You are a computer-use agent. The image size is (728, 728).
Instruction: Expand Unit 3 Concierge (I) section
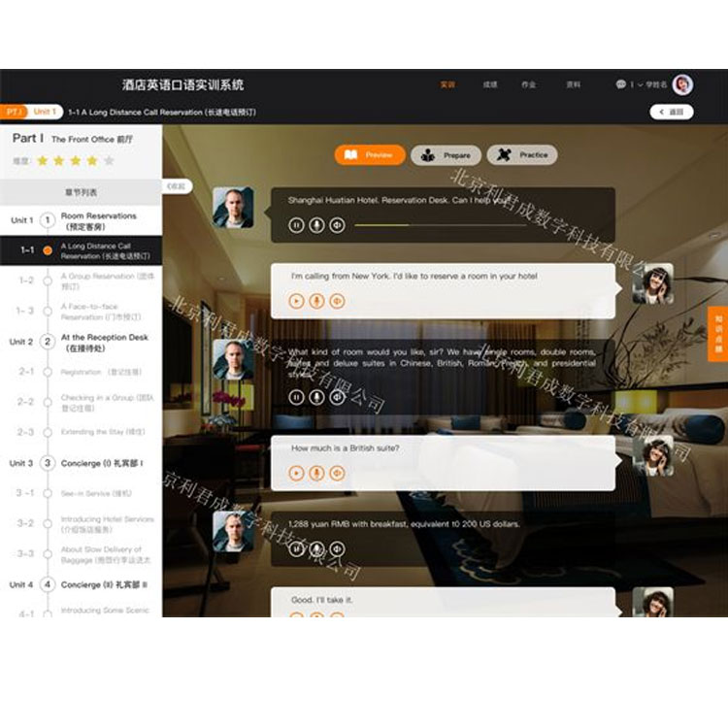(102, 463)
